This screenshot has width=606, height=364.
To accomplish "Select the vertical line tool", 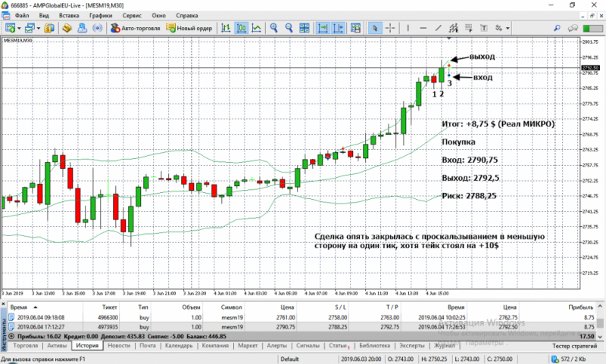I will pyautogui.click(x=408, y=28).
